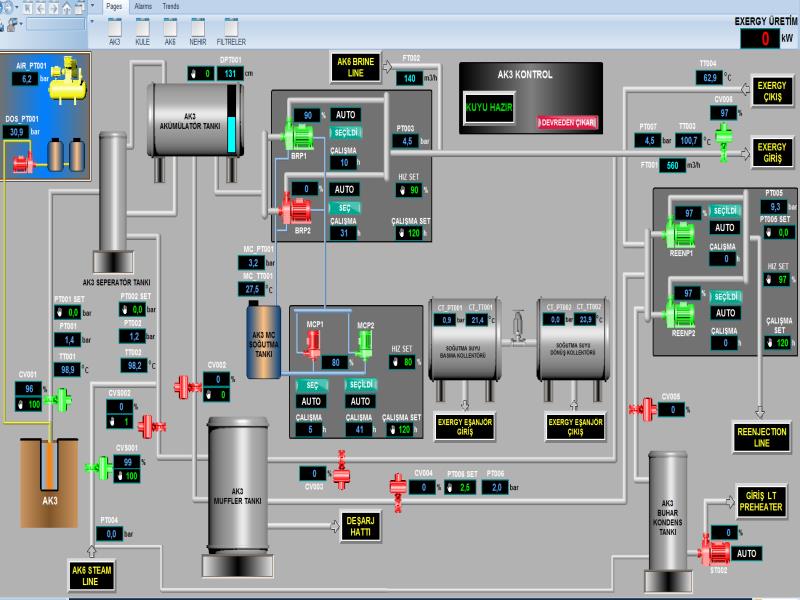Select the green CV006 valve
Image resolution: width=800 pixels, height=600 pixels.
coord(723,141)
